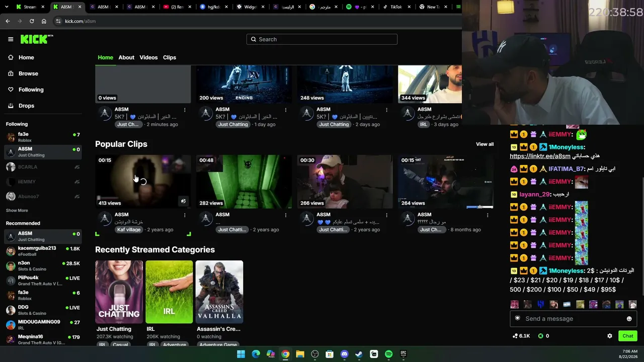644x362 pixels.
Task: Switch to the YouTube browser tab
Action: tap(176, 7)
